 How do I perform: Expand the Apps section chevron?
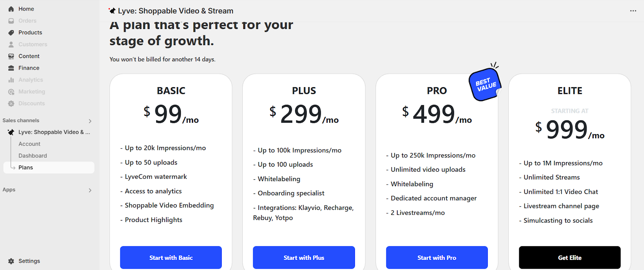90,190
